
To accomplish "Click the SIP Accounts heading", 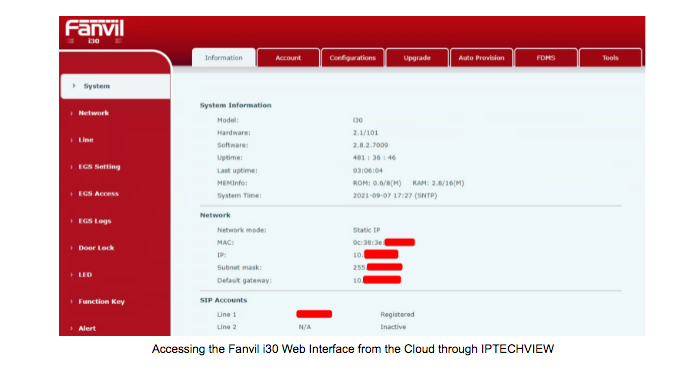I will coord(223,300).
